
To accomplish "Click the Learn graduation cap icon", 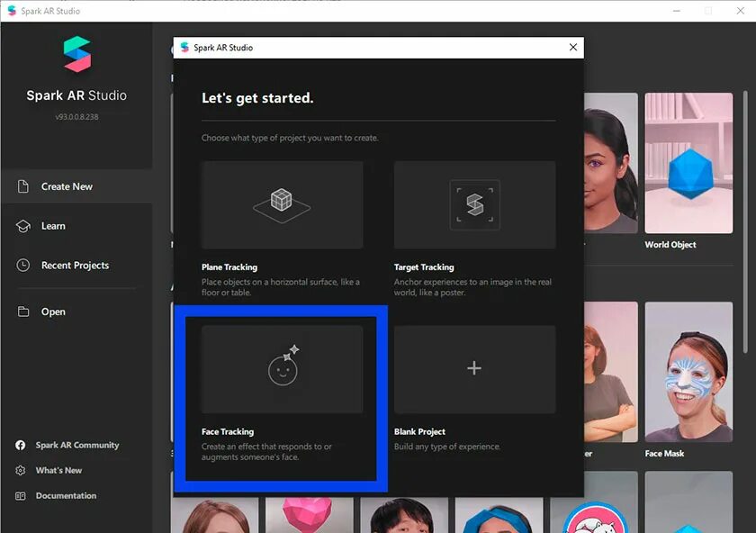I will tap(23, 226).
